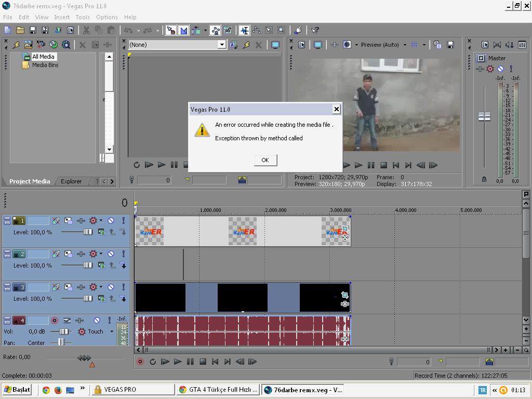Click track 2 Level slider handle

(88, 265)
